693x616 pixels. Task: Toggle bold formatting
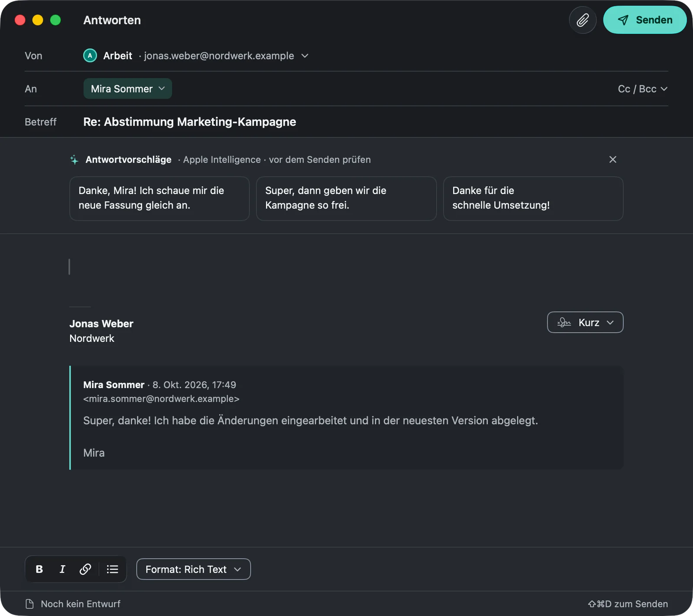(x=39, y=569)
